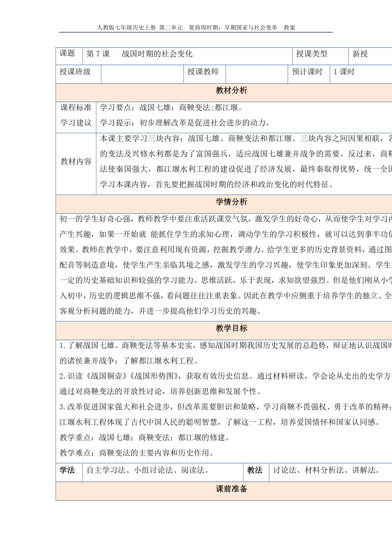Select the line starting "学习提示：初步理解改革"

pyautogui.click(x=185, y=123)
